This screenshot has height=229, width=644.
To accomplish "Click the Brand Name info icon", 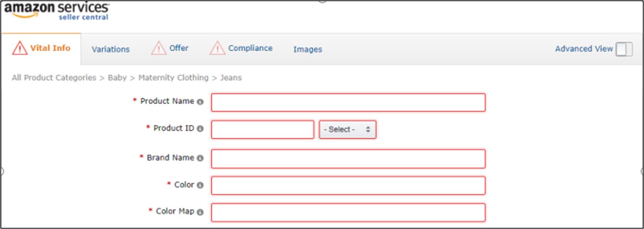I will coord(200,158).
